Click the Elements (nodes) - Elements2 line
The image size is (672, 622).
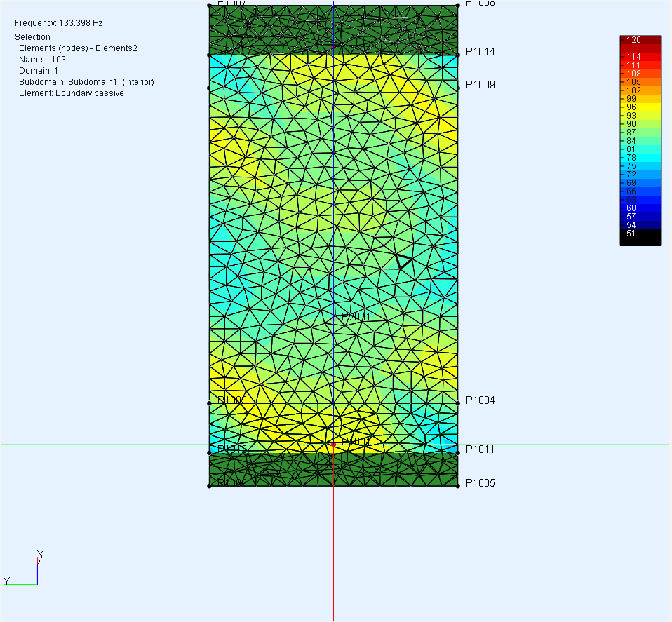coord(78,48)
